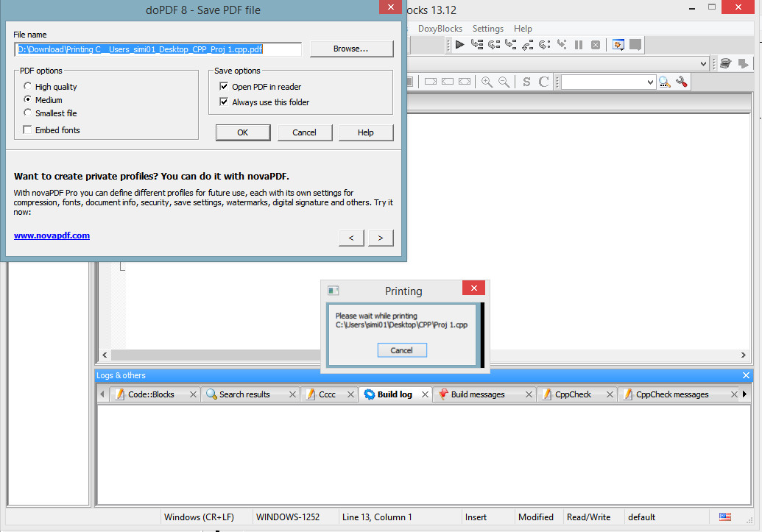762x532 pixels.
Task: Click the gray Various info speech icon
Action: 635,45
